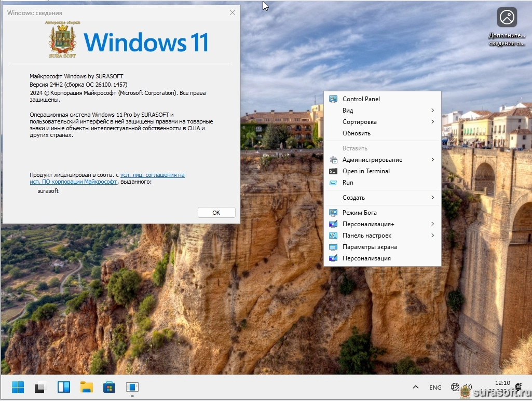Image resolution: width=532 pixels, height=401 pixels.
Task: Open the Widgets panel icon on taskbar
Action: coord(64,387)
